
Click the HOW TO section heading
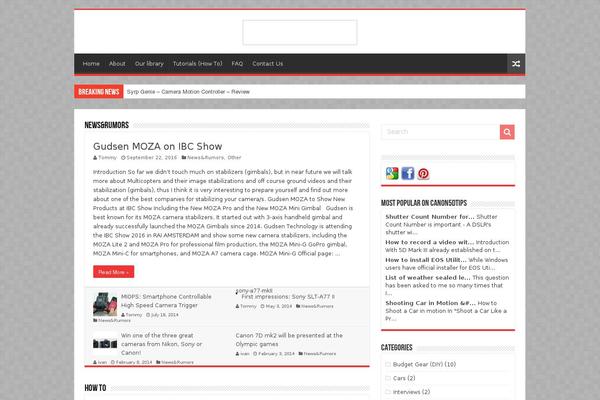click(x=95, y=388)
